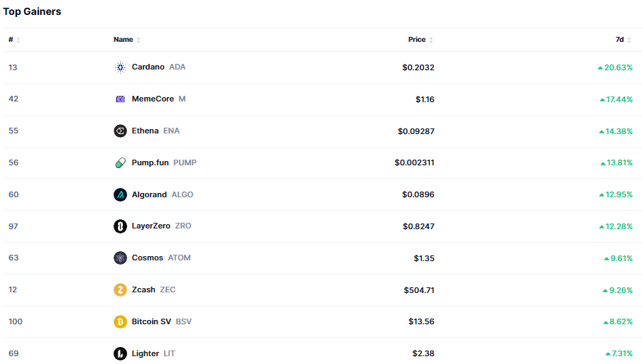
Task: Click the $0.09287 price cell
Action: point(416,131)
